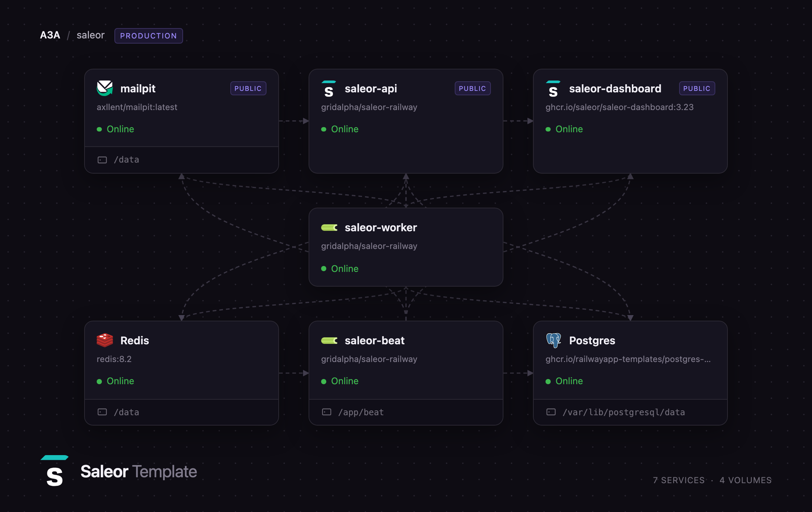Click the Postgres elephant icon
The height and width of the screenshot is (512, 812).
point(554,340)
